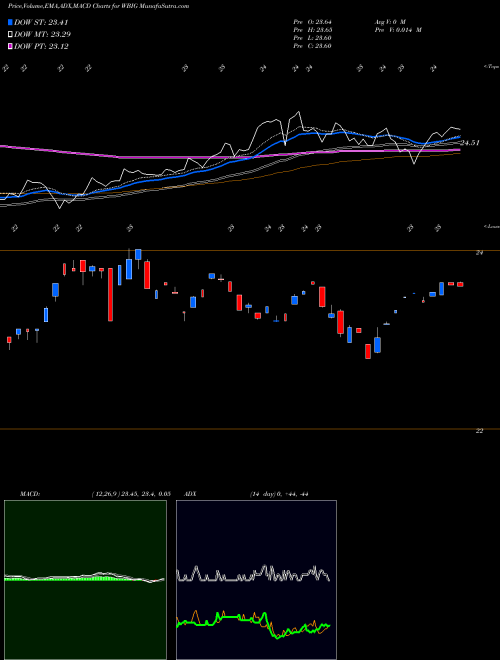
Task: Select the 'DOW PT: 23.12' legend text
Action: (x=41, y=46)
